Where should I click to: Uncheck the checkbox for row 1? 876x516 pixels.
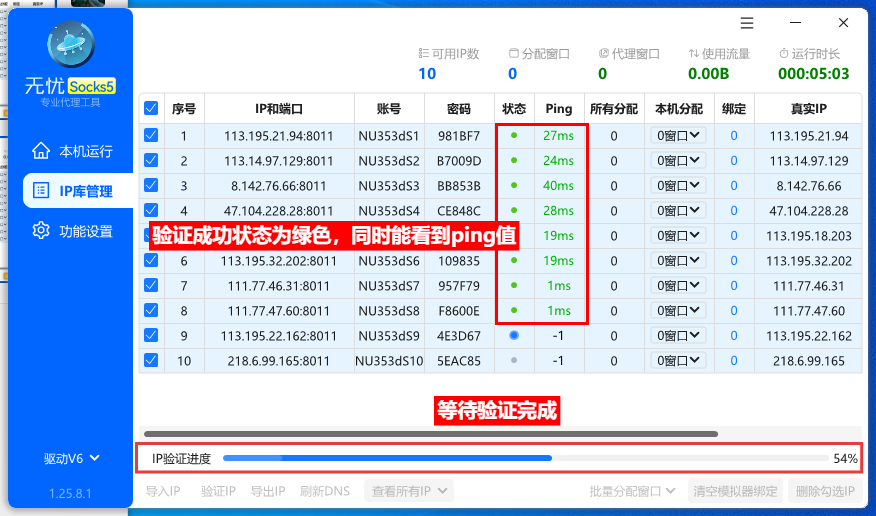coord(151,136)
